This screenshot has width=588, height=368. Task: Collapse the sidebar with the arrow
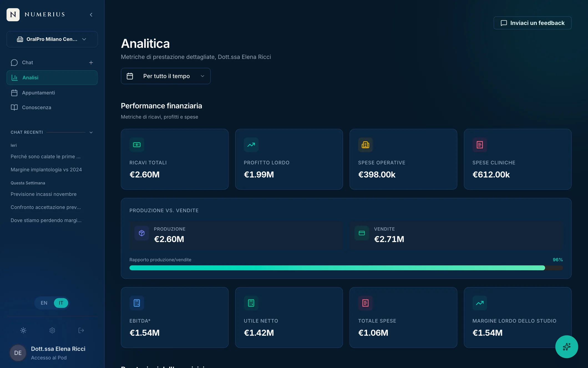91,15
